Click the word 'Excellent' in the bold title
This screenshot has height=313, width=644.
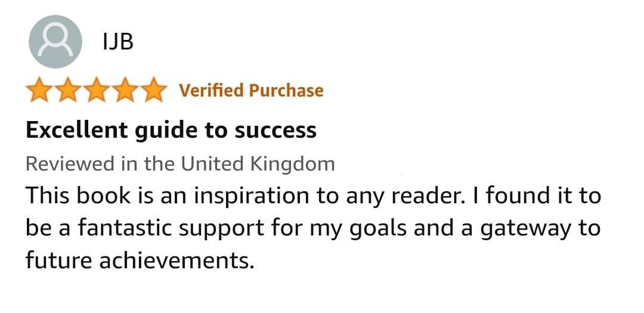pos(76,130)
